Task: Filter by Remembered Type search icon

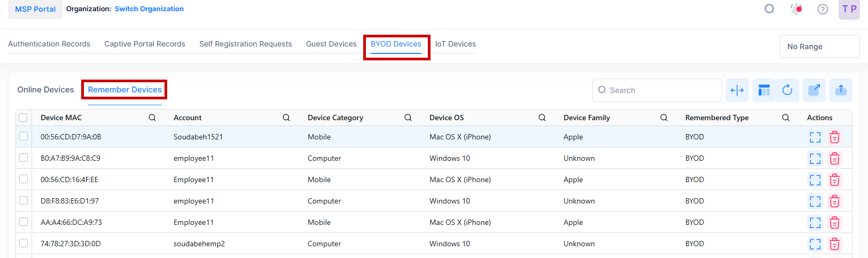Action: [786, 118]
